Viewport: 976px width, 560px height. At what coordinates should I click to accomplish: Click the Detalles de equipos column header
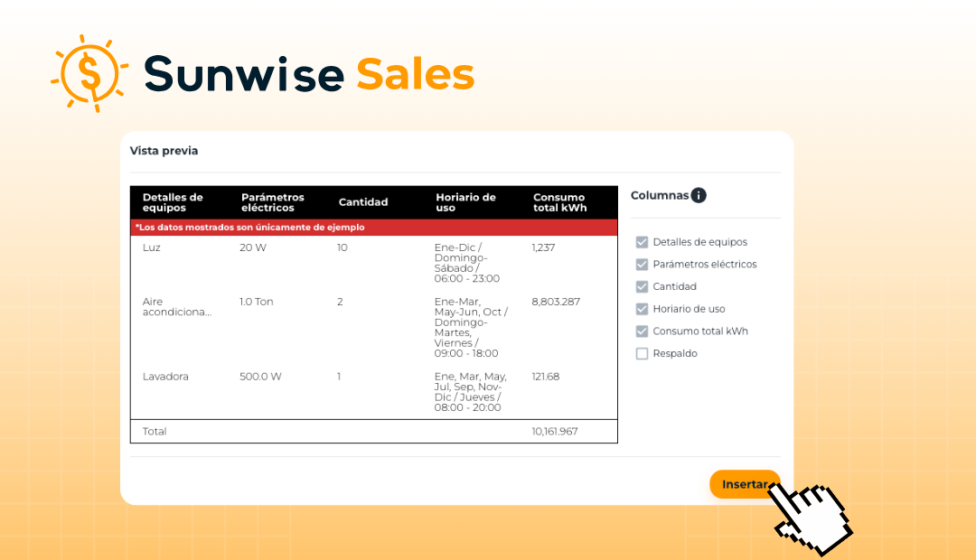(173, 202)
